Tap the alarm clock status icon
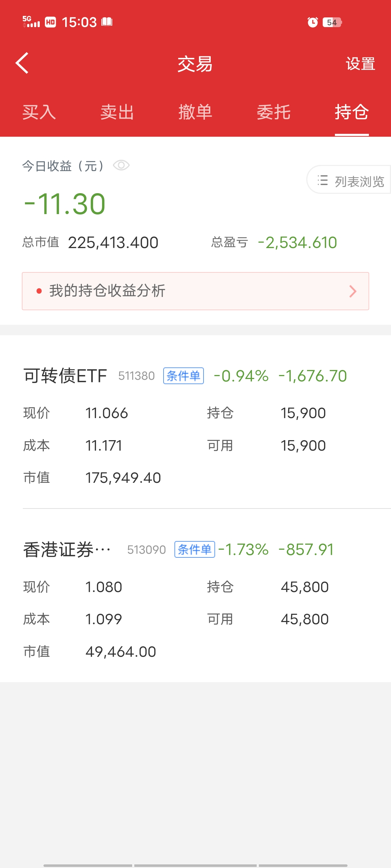Image resolution: width=391 pixels, height=868 pixels. coord(312,22)
